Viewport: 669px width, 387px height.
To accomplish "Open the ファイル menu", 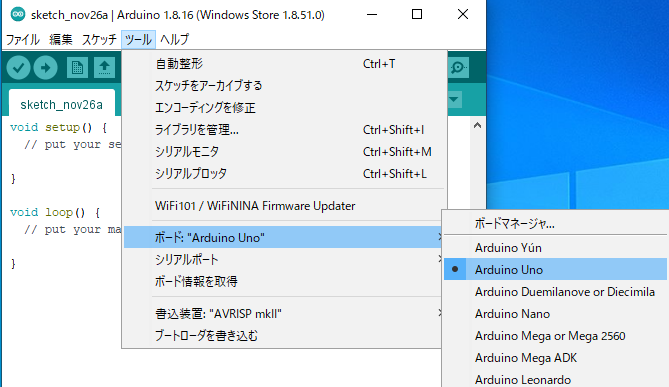I will [23, 40].
